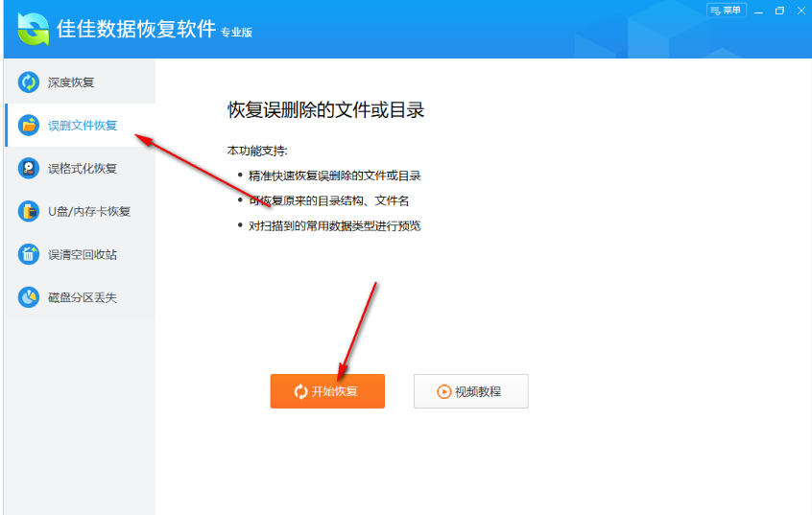Click the 深度恢复 circular arrows icon

pyautogui.click(x=29, y=82)
